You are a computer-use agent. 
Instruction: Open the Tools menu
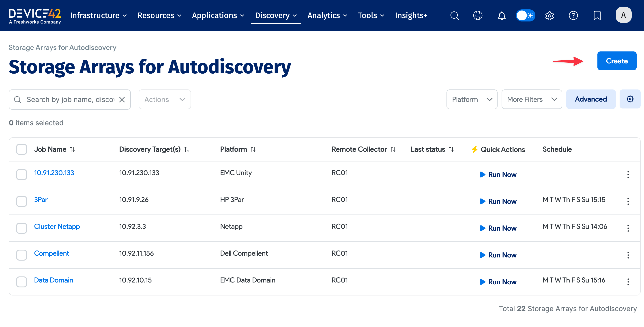pos(367,15)
